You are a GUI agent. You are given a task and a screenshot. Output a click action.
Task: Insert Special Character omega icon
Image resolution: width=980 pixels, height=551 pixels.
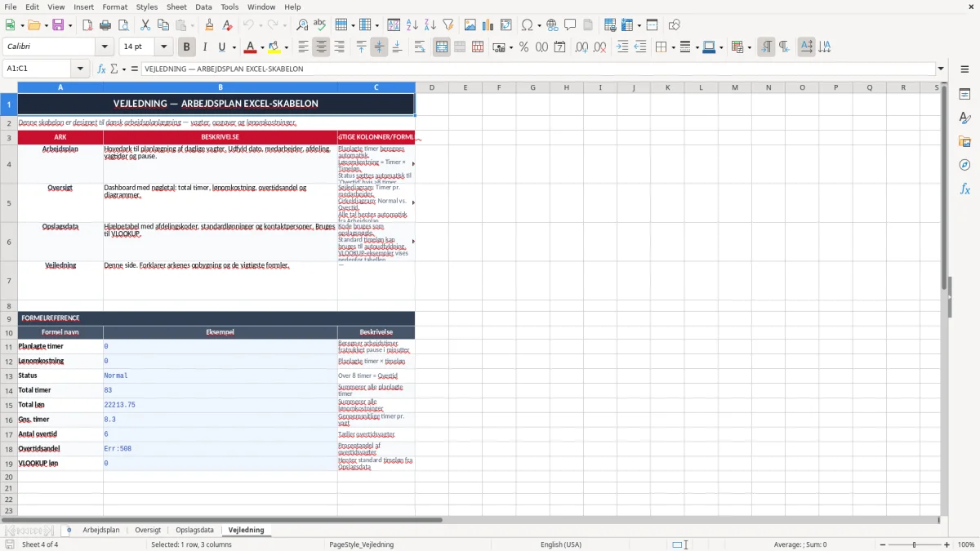click(527, 25)
